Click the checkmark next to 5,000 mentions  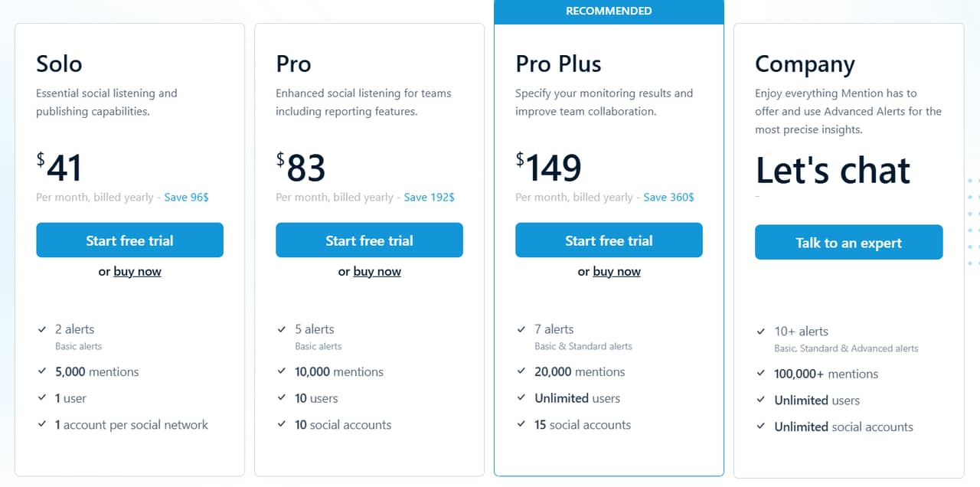pos(43,371)
